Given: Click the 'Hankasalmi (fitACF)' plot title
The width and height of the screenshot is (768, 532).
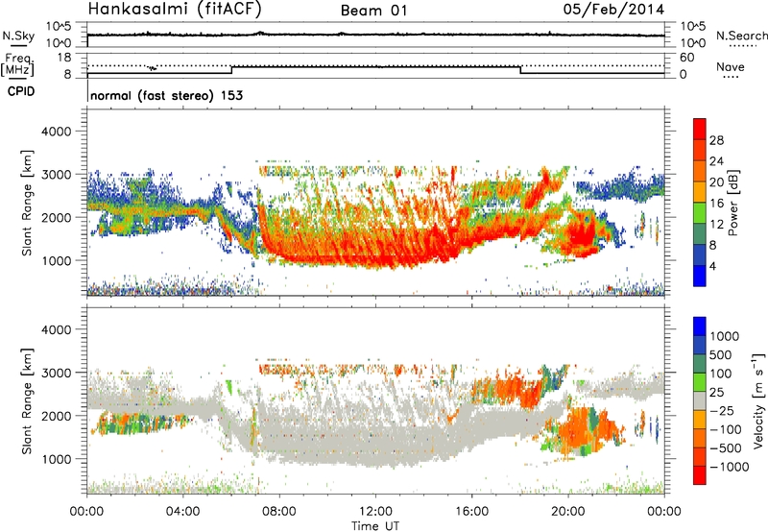Looking at the screenshot, I should click(174, 9).
